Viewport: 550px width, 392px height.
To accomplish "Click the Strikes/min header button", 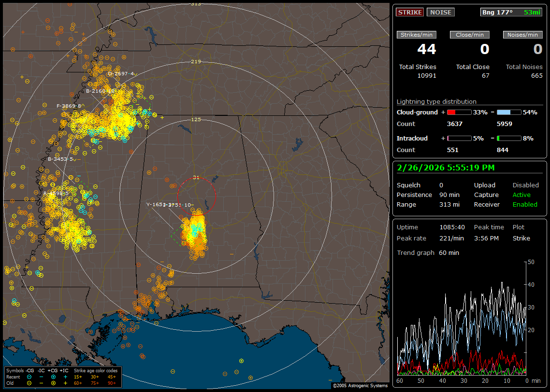I will (417, 35).
